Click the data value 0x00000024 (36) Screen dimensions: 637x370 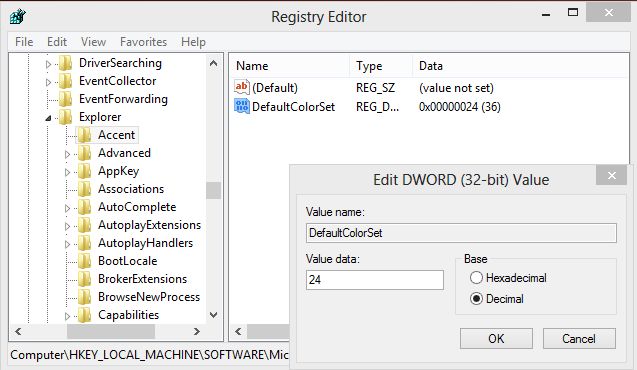point(460,107)
